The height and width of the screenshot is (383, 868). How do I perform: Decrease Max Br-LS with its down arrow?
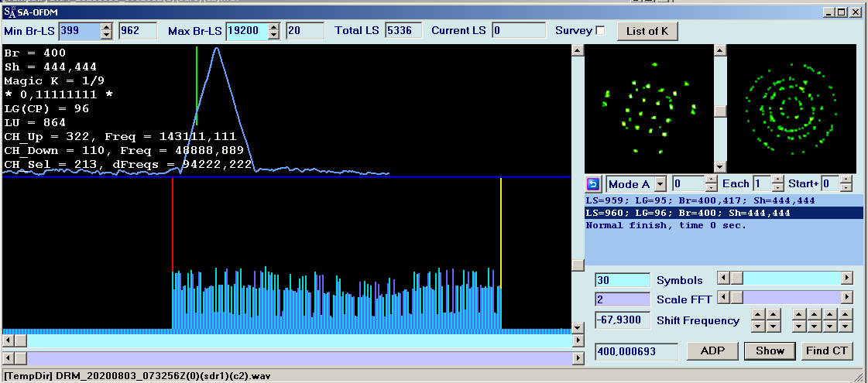273,35
